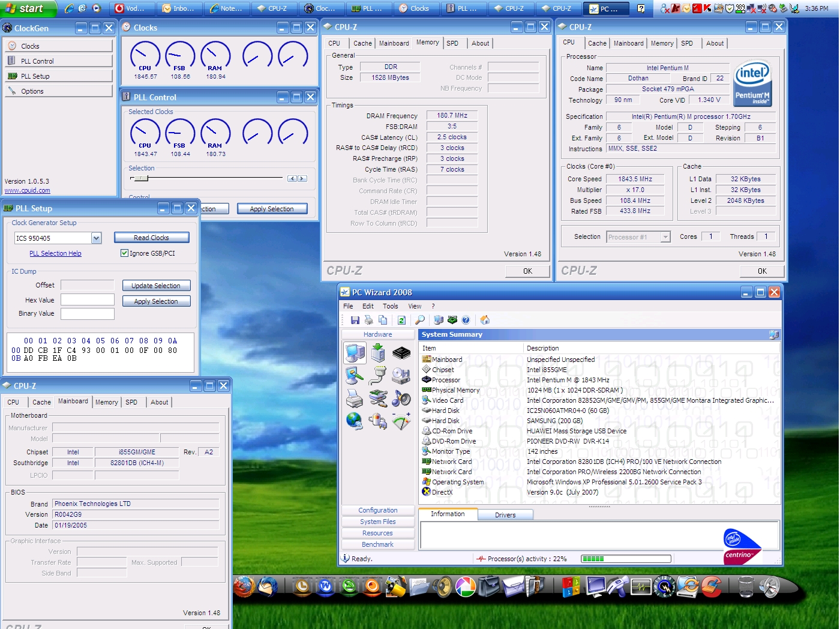The height and width of the screenshot is (629, 840).
Task: Select the Voltage gauge meter icon
Action: [x=401, y=421]
